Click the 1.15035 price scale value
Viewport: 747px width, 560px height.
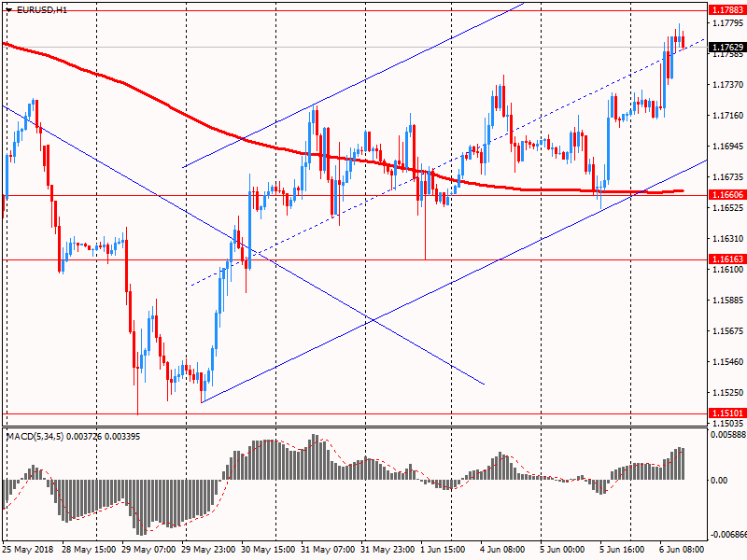727,423
